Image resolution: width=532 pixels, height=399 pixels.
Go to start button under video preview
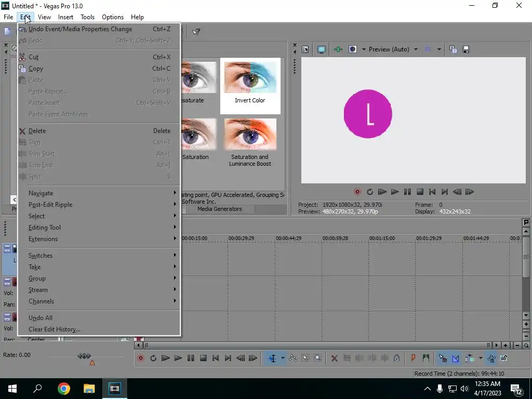point(432,192)
